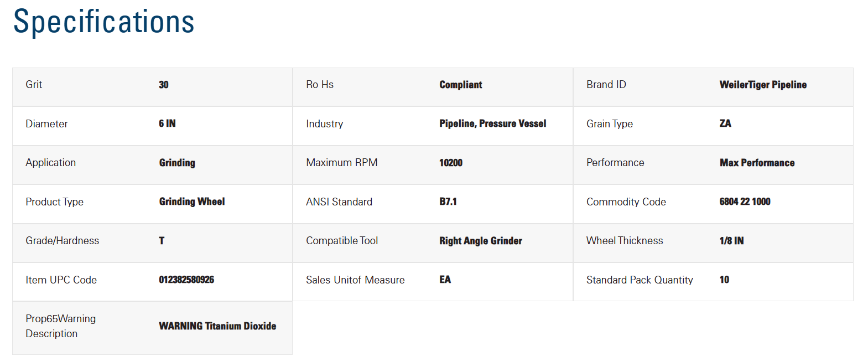Screen dimensions: 868x361
Task: Click the UPC code 012382580926
Action: click(186, 280)
